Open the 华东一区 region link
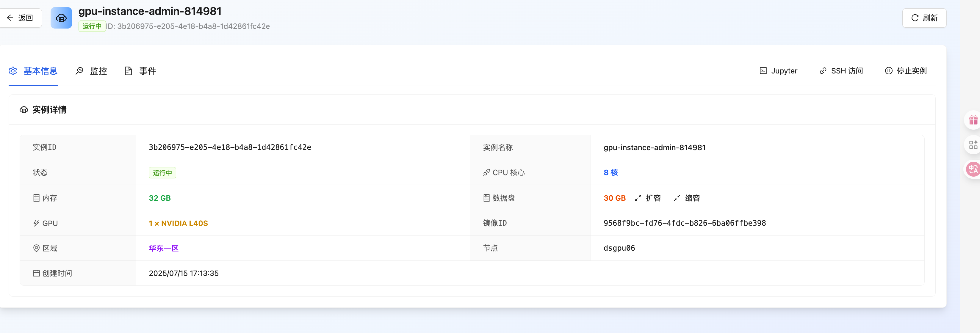Viewport: 980px width, 333px height. pyautogui.click(x=163, y=248)
